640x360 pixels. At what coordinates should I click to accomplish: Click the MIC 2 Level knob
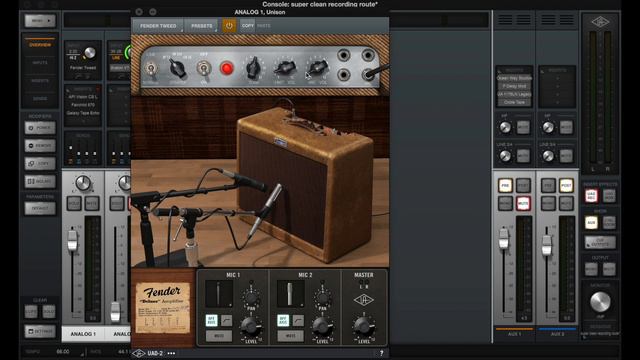pyautogui.click(x=322, y=326)
